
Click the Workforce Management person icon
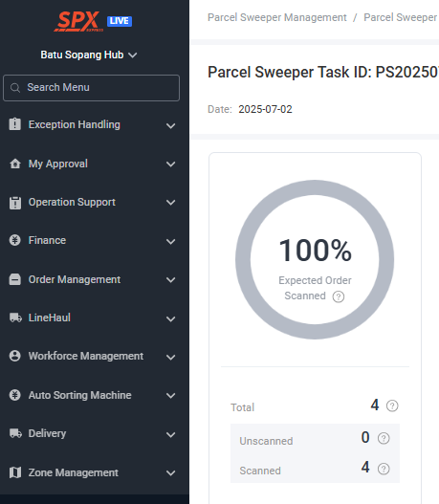tap(14, 356)
